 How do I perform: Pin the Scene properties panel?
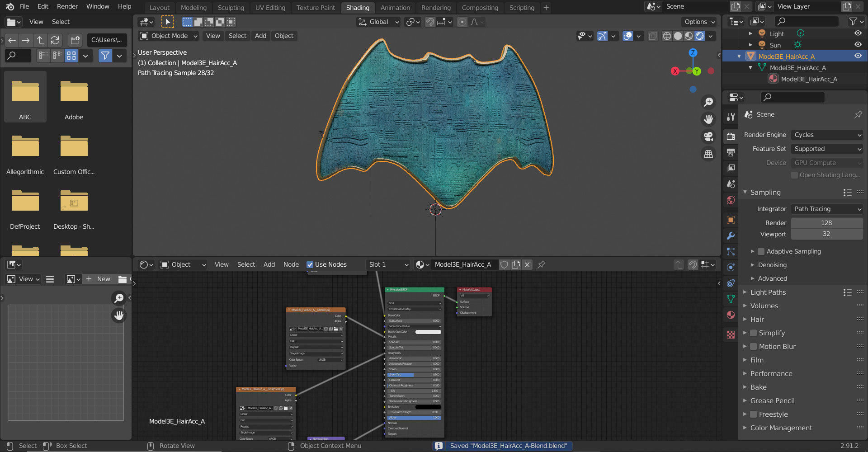point(858,114)
